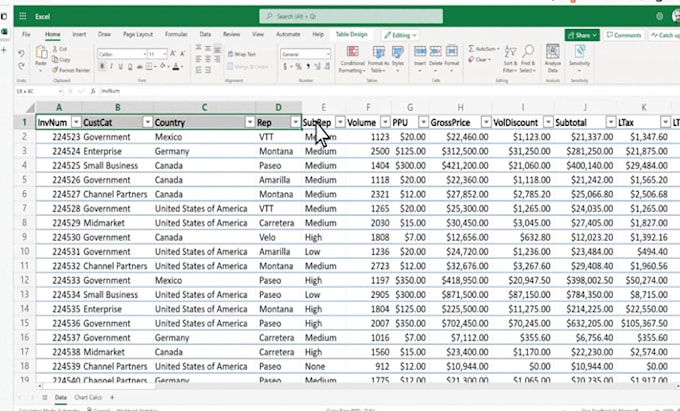Open the General number format dropdown
The width and height of the screenshot is (680, 411).
[305, 54]
